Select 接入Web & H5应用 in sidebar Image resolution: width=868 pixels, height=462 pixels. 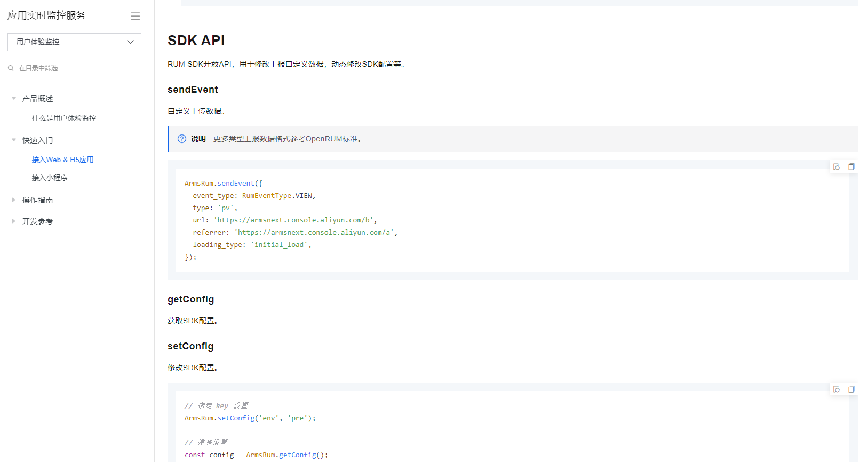tap(62, 160)
